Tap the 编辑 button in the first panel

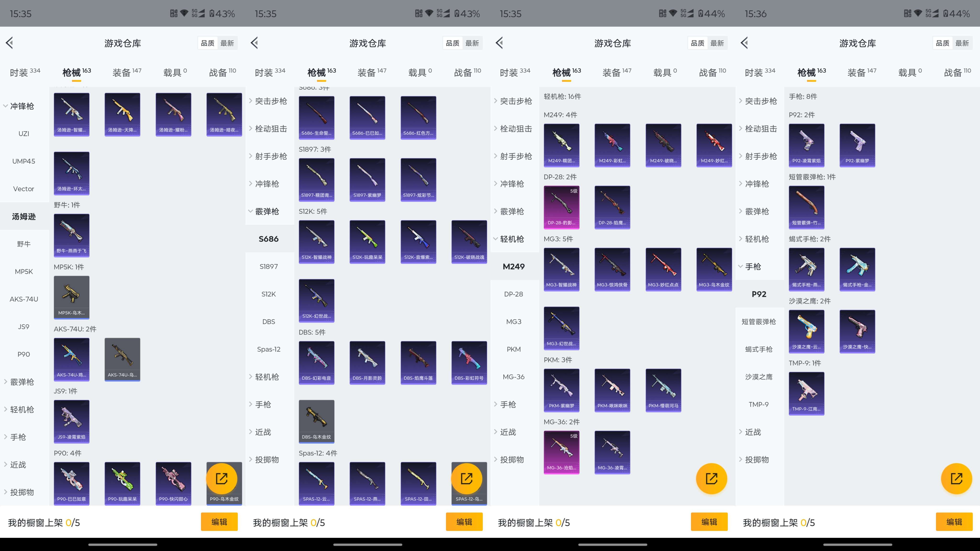click(x=219, y=522)
